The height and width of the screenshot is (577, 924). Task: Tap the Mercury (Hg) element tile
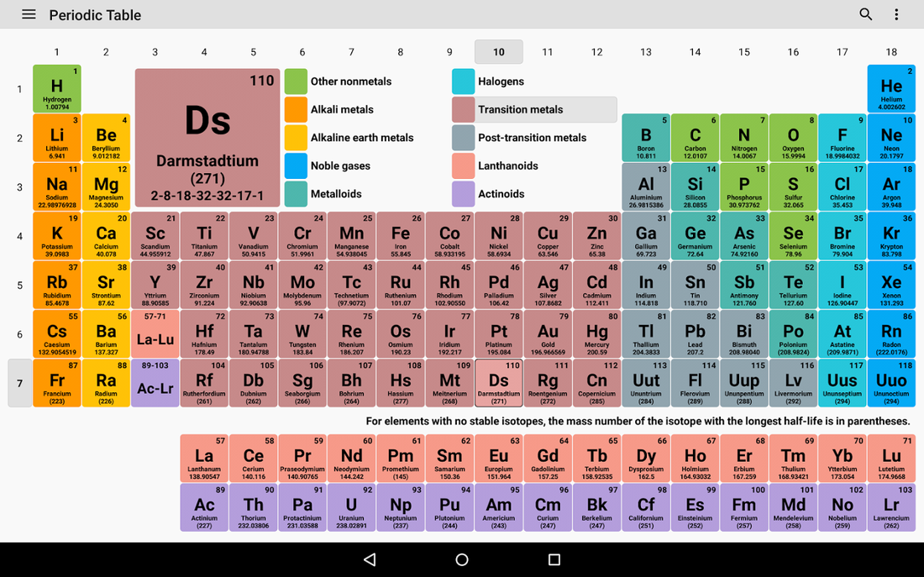pyautogui.click(x=597, y=334)
